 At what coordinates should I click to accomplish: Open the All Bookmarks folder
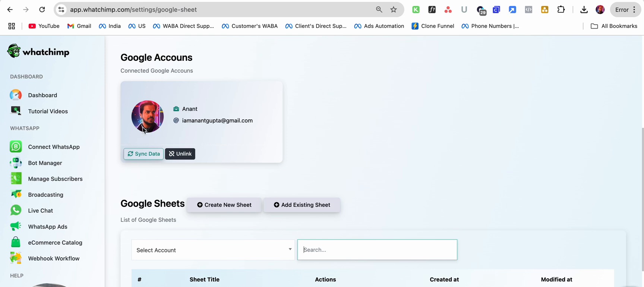[x=614, y=26]
